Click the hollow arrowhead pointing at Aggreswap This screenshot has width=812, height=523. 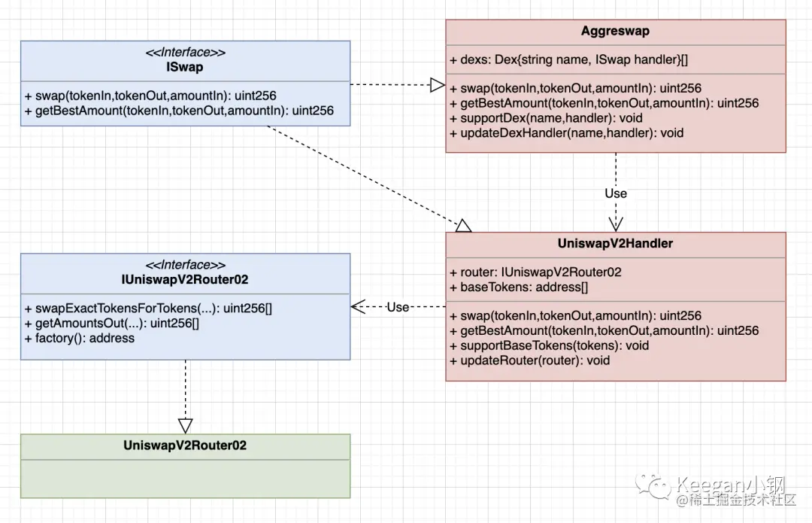[438, 84]
